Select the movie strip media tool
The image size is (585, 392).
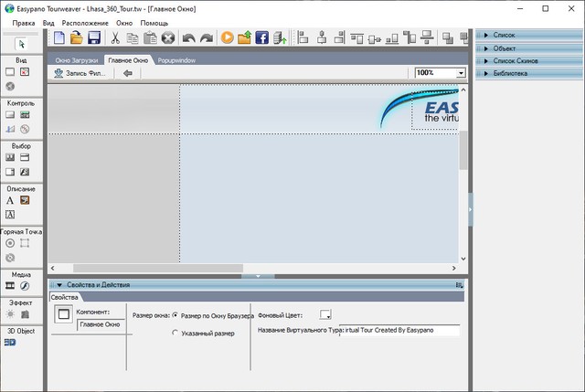click(x=10, y=286)
